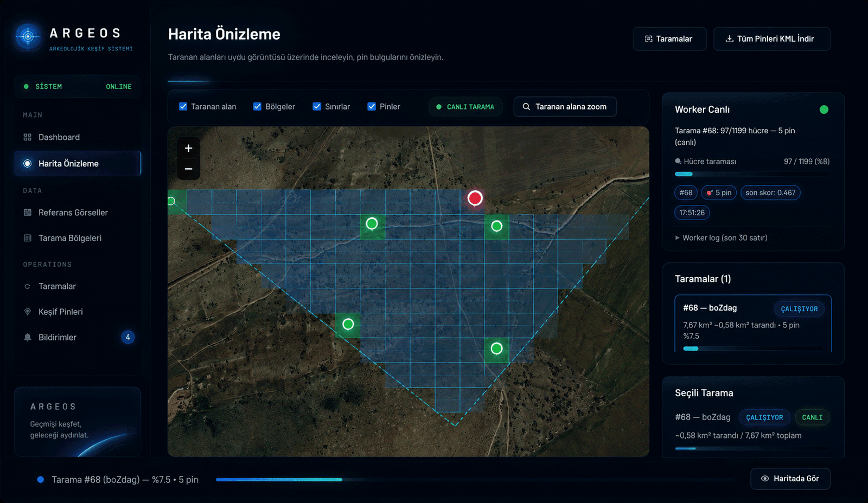
Task: Toggle the Bölgeler checkbox
Action: click(257, 107)
